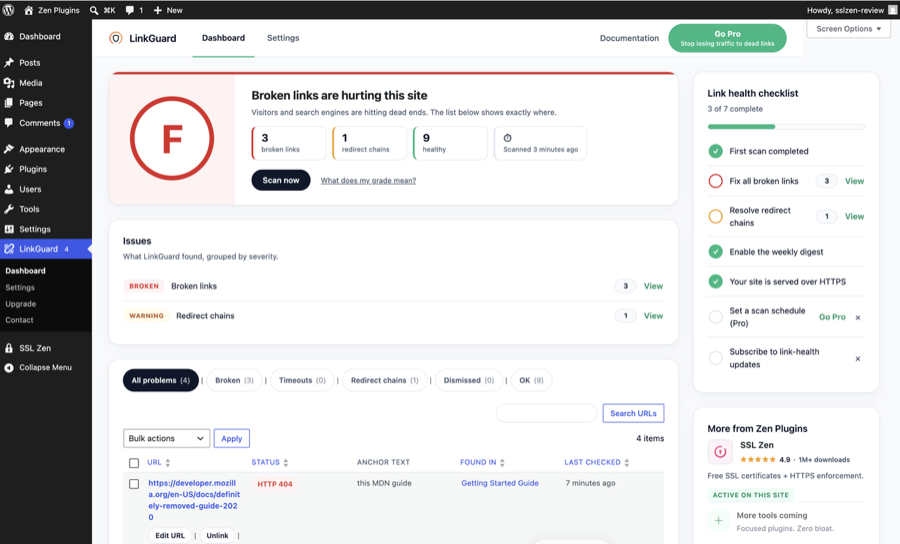The height and width of the screenshot is (544, 900).
Task: Sort the table by FOUND IN column
Action: (482, 463)
